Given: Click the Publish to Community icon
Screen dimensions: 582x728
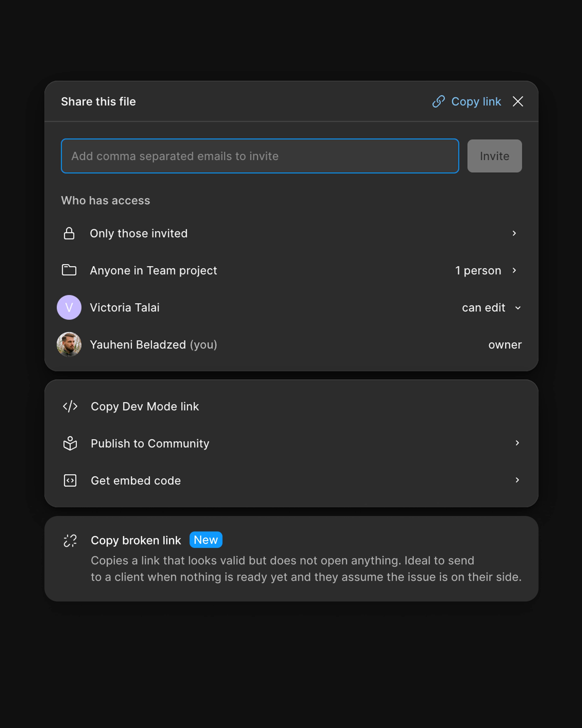Looking at the screenshot, I should (x=70, y=443).
